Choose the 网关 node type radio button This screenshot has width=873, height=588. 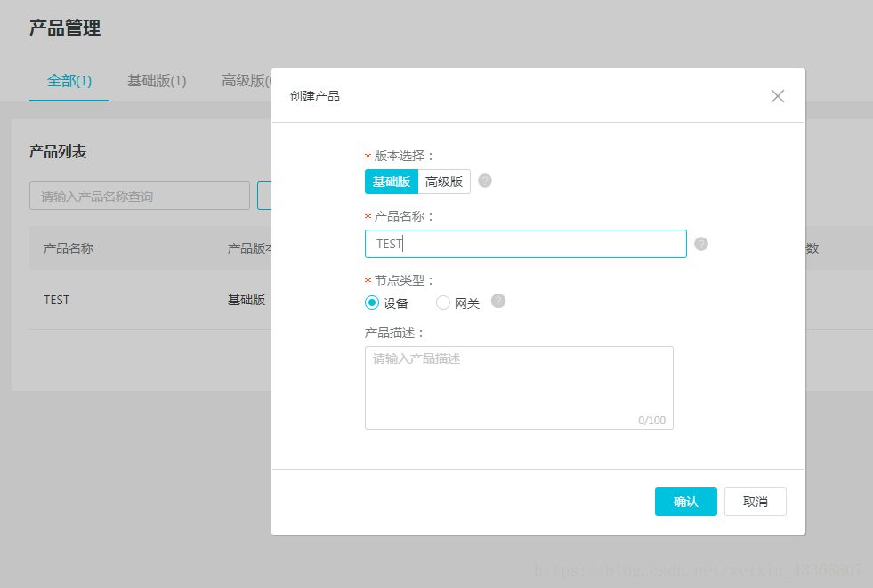(x=443, y=302)
